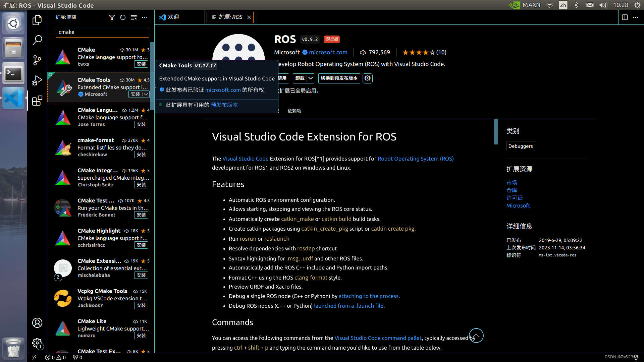Follow the 'attaching to the process' link

[x=368, y=296]
